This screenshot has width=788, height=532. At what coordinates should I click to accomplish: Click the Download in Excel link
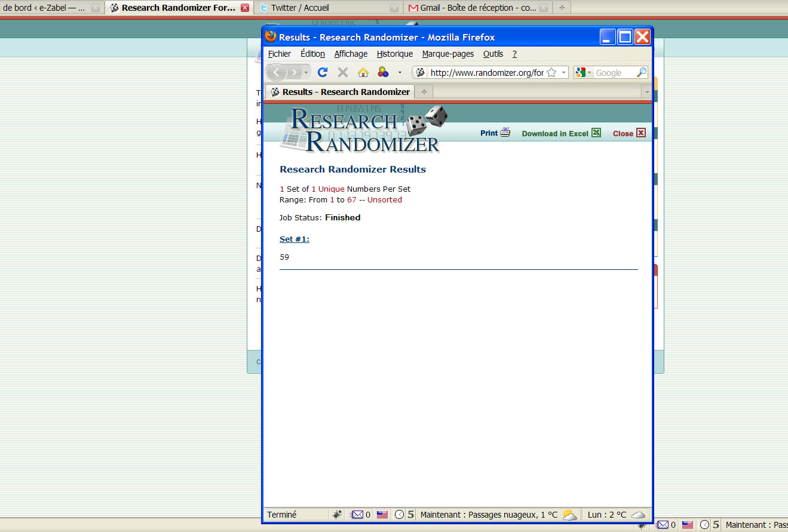coord(555,134)
